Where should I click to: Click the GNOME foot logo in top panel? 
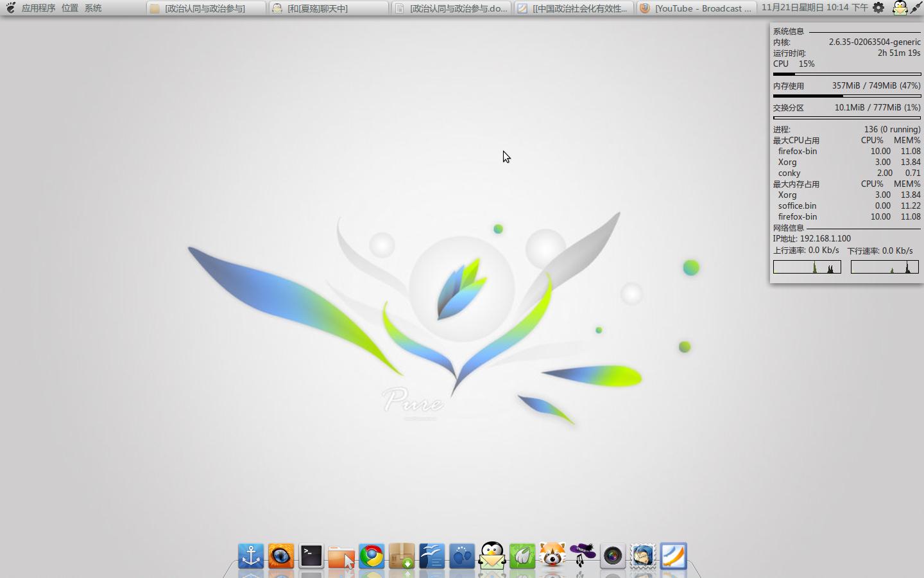10,8
